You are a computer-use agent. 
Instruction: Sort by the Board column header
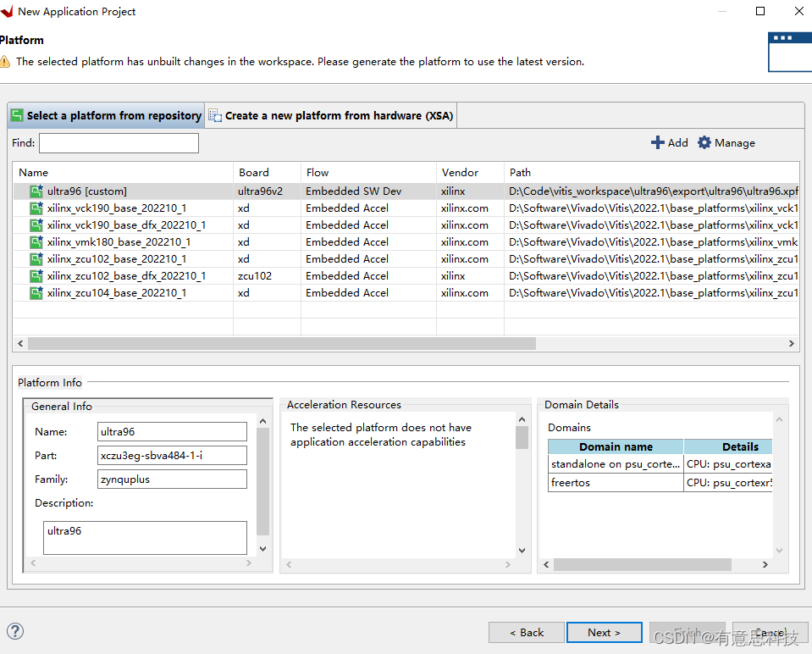(267, 173)
